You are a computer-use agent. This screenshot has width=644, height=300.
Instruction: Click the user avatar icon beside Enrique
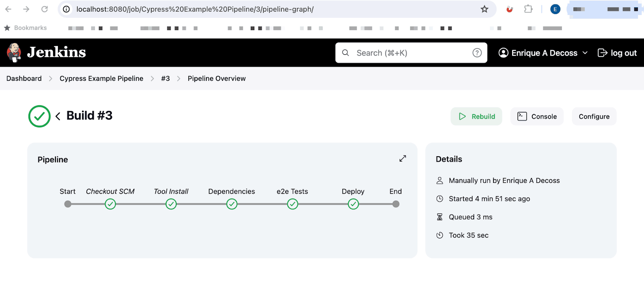click(503, 53)
